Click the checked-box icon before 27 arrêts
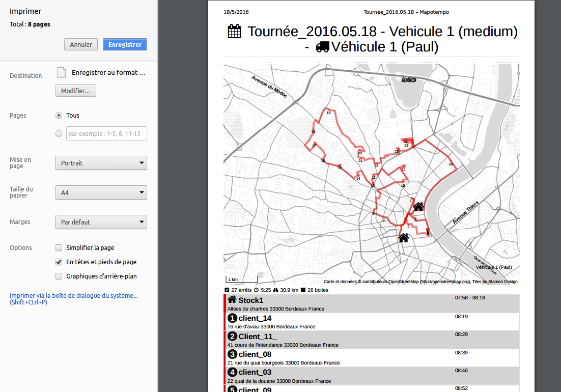The height and width of the screenshot is (392, 561). pos(227,290)
